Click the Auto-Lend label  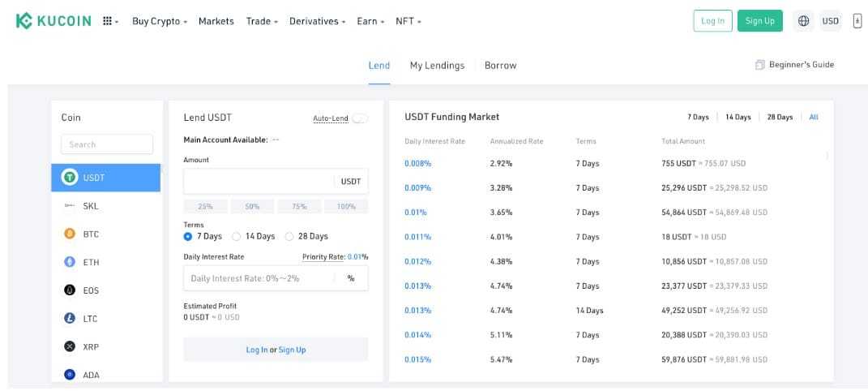331,118
